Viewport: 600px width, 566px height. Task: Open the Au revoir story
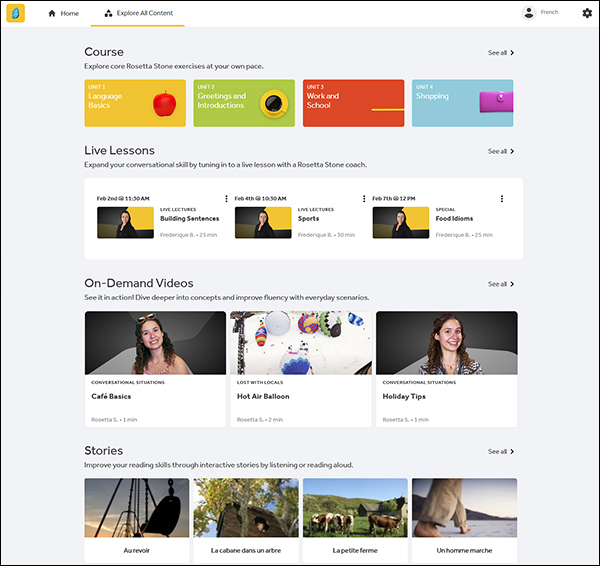137,520
